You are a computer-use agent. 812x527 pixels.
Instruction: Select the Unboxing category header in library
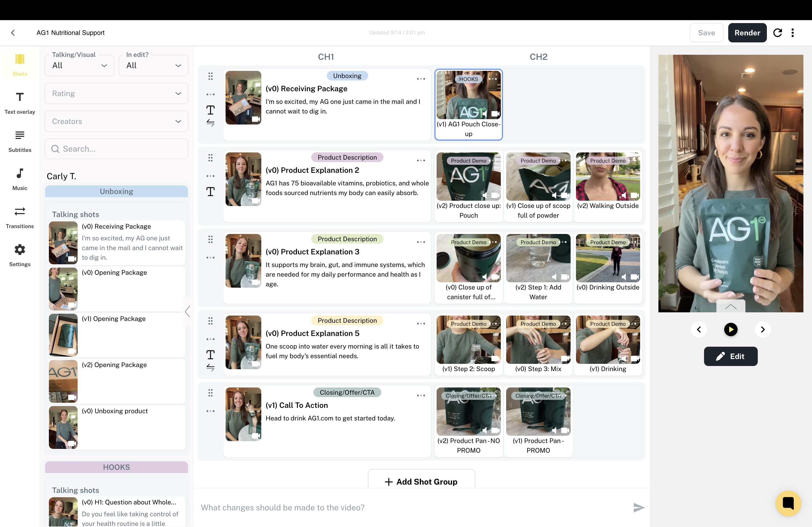[x=116, y=192]
